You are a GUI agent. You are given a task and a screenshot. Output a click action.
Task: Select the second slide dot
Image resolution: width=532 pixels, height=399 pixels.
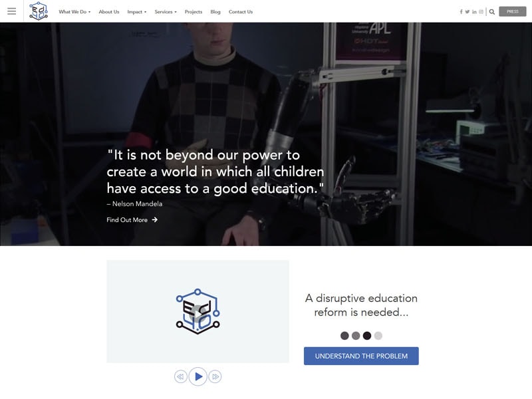356,336
